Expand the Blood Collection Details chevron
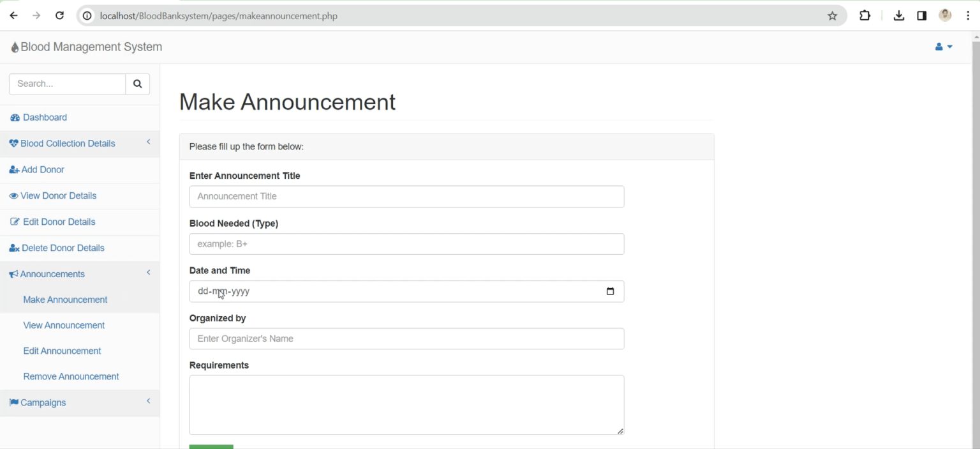The image size is (980, 449). [x=148, y=142]
